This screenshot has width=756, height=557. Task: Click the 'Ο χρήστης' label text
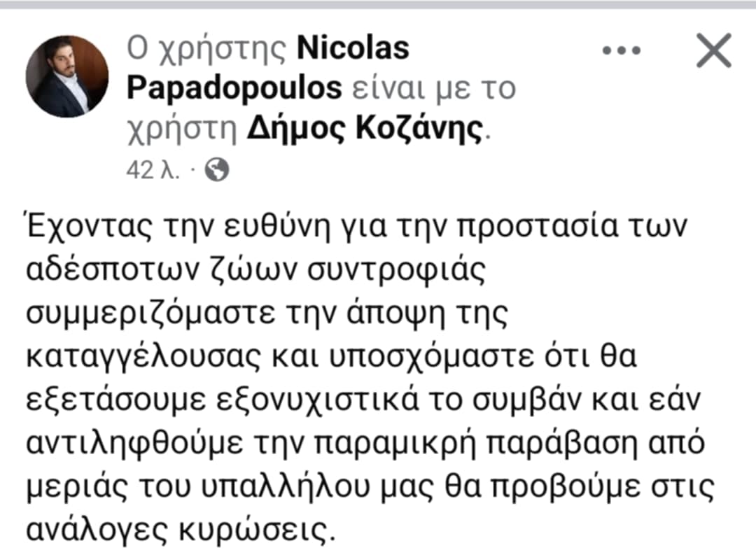pos(206,49)
